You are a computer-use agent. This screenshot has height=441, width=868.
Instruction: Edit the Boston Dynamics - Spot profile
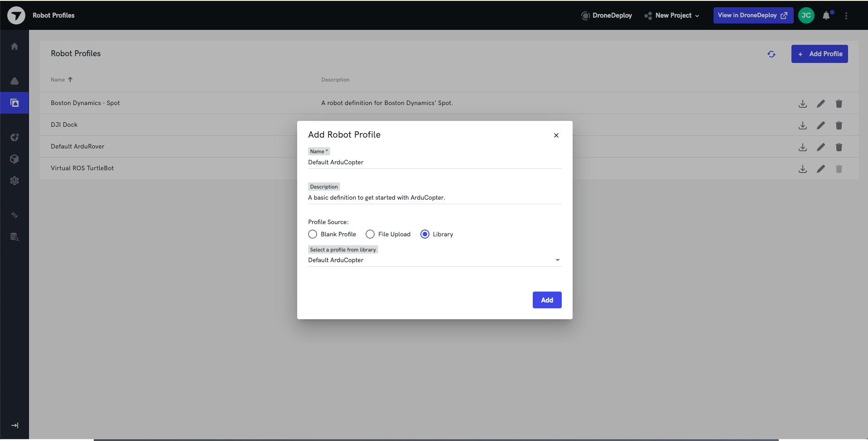click(820, 104)
